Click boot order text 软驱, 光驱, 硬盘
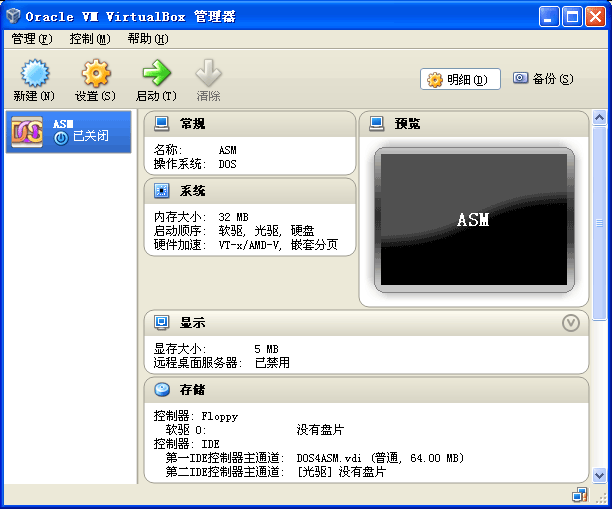The height and width of the screenshot is (509, 612). [266, 231]
